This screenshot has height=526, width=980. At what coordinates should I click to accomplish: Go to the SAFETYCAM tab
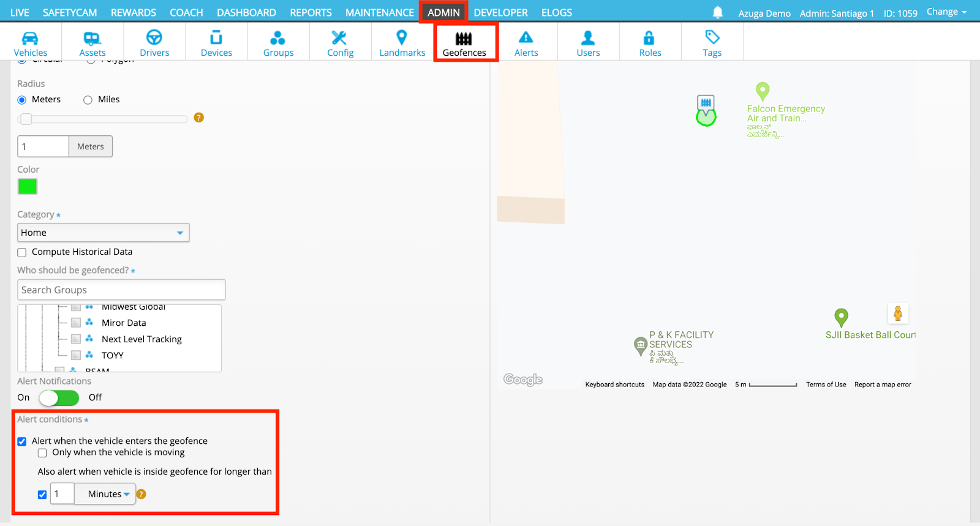pos(70,12)
